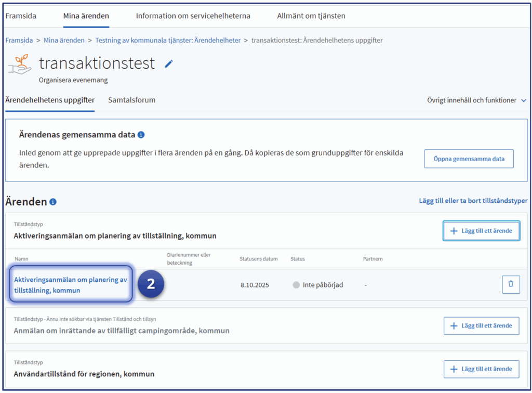
Task: Add a case under Aktiveringsanmälan om planering
Action: pos(481,231)
